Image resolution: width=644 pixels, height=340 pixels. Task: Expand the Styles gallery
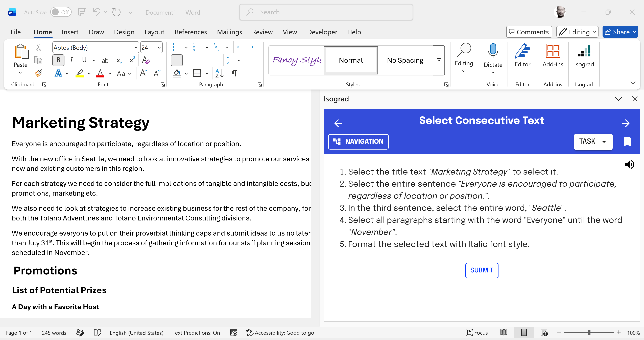(439, 60)
